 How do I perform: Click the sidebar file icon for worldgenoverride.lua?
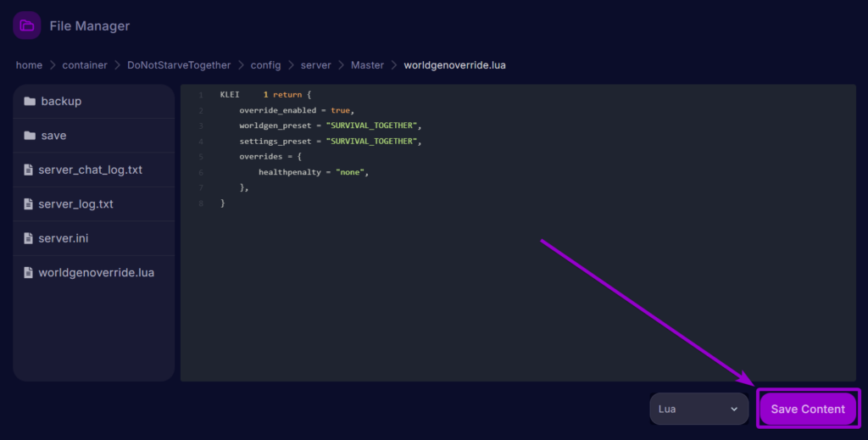point(29,273)
